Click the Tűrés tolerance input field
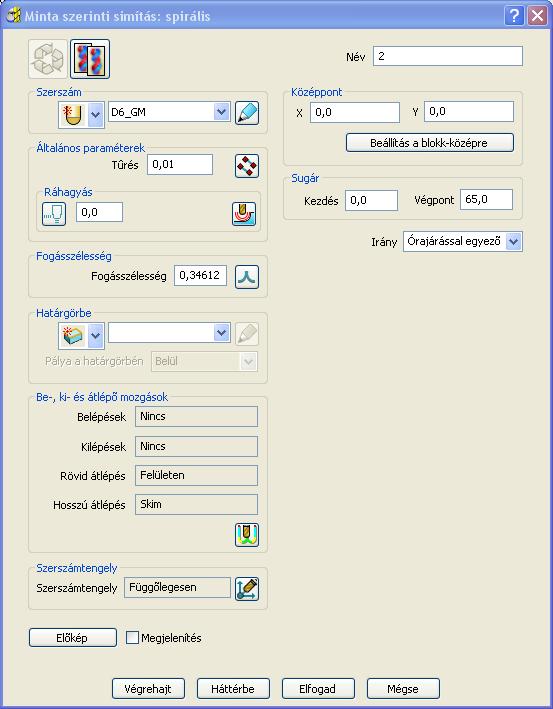 coord(180,164)
